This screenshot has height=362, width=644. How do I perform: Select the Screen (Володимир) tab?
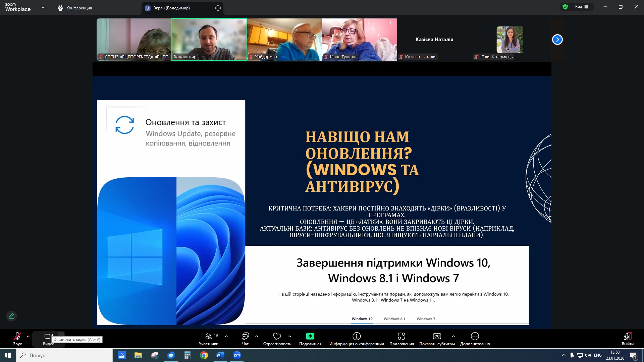[x=171, y=8]
